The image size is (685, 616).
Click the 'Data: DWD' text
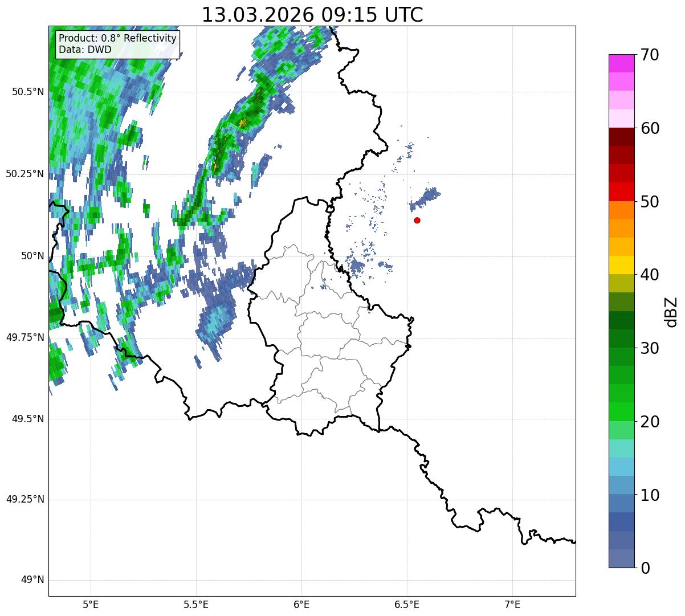85,50
